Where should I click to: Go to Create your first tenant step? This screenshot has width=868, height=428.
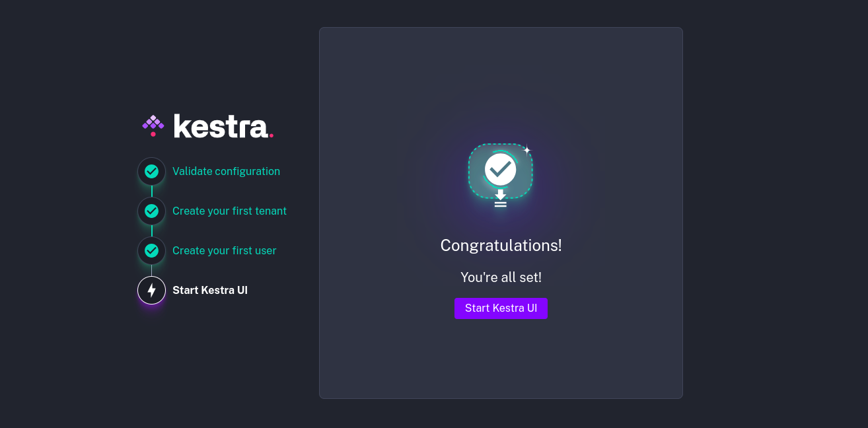click(229, 211)
